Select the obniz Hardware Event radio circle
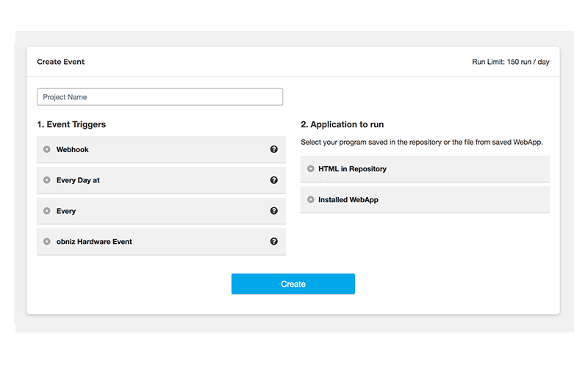 click(47, 241)
